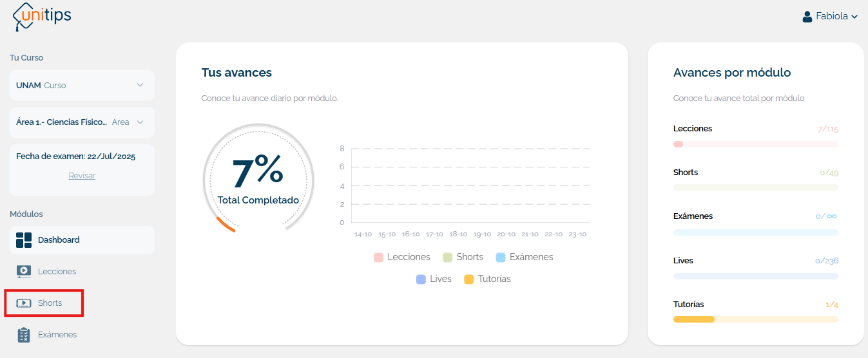
Task: Click the 7% Total Completado progress circle
Action: 258,178
